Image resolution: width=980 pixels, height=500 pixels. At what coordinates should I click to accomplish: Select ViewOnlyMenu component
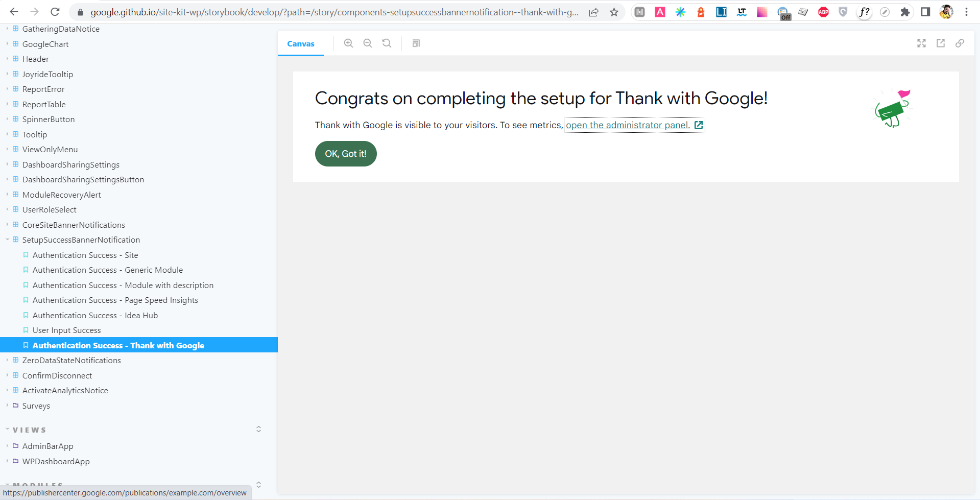point(50,149)
